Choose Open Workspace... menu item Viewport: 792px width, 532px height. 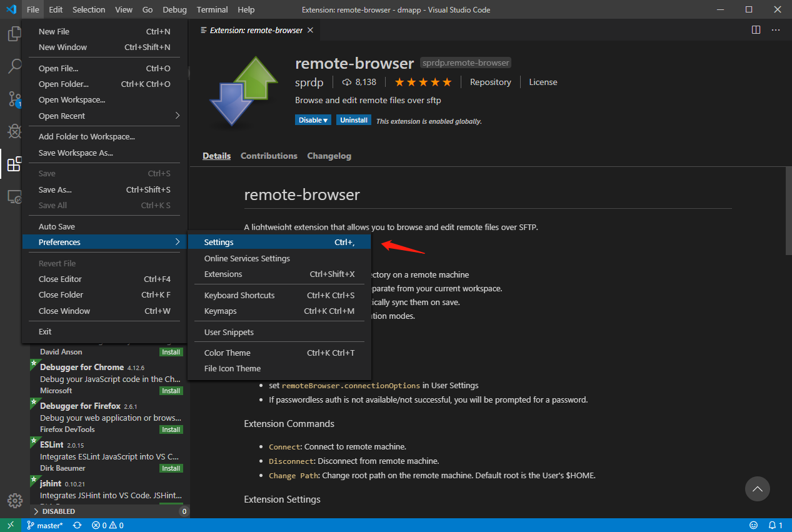click(104, 99)
